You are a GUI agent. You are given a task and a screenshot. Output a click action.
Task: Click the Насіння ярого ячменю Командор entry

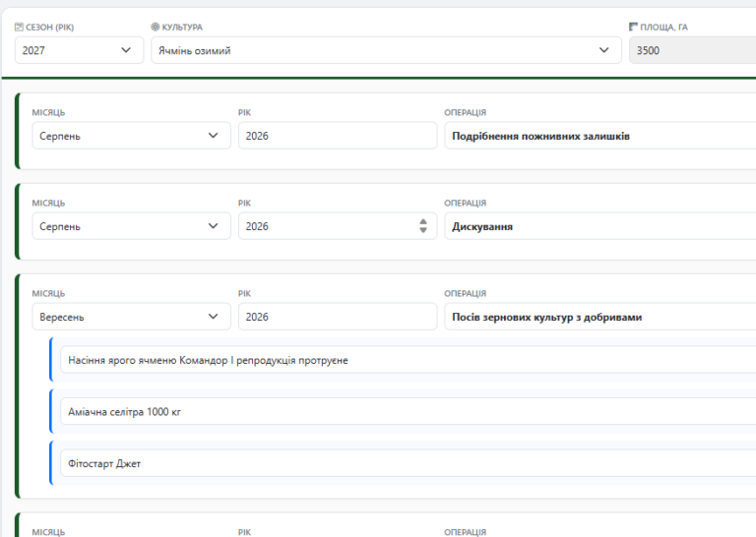[x=406, y=360]
